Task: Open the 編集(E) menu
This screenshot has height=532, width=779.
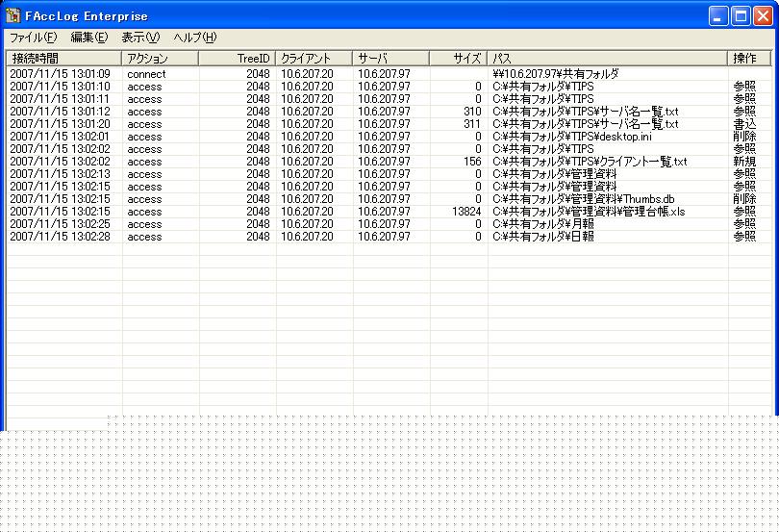Action: [x=88, y=38]
